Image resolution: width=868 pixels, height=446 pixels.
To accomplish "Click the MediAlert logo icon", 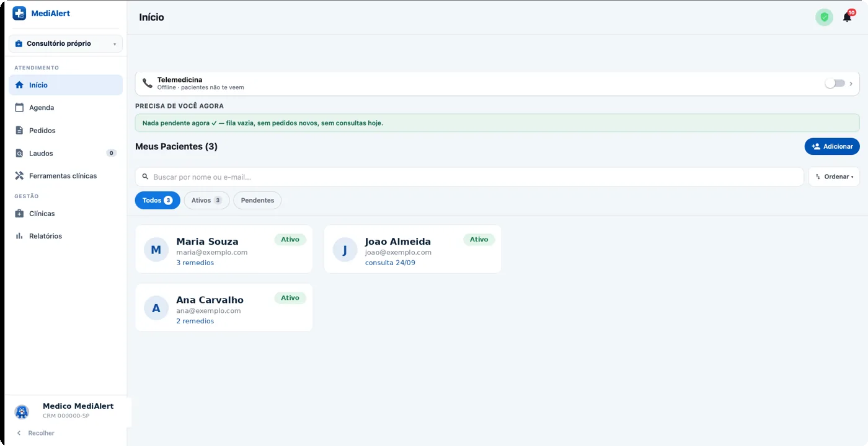I will pos(19,13).
